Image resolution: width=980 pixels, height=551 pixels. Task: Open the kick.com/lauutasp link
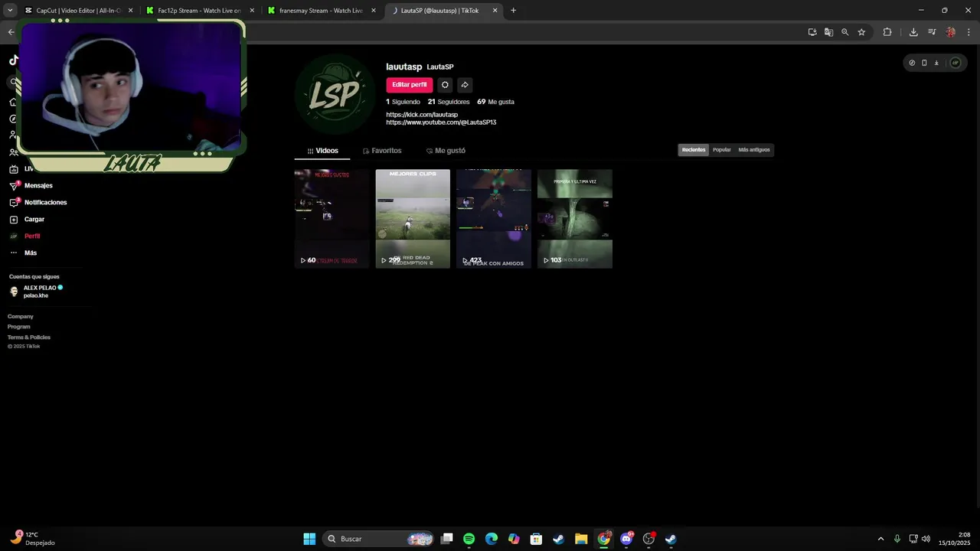click(x=422, y=115)
